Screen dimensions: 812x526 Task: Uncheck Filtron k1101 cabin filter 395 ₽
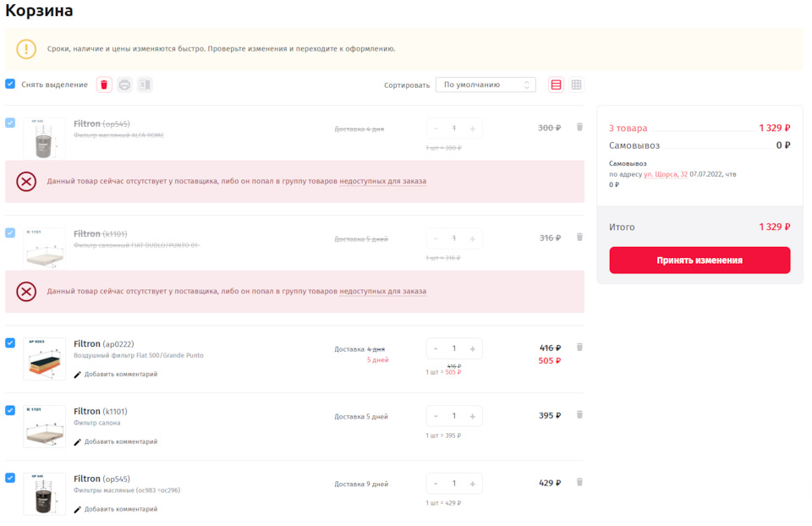coord(10,410)
